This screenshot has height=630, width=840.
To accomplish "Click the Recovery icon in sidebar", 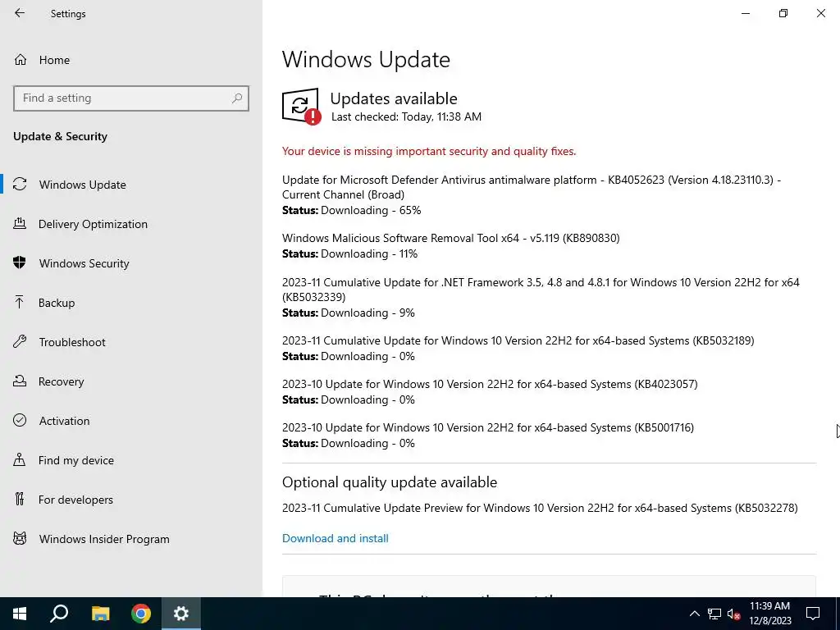I will click(20, 381).
